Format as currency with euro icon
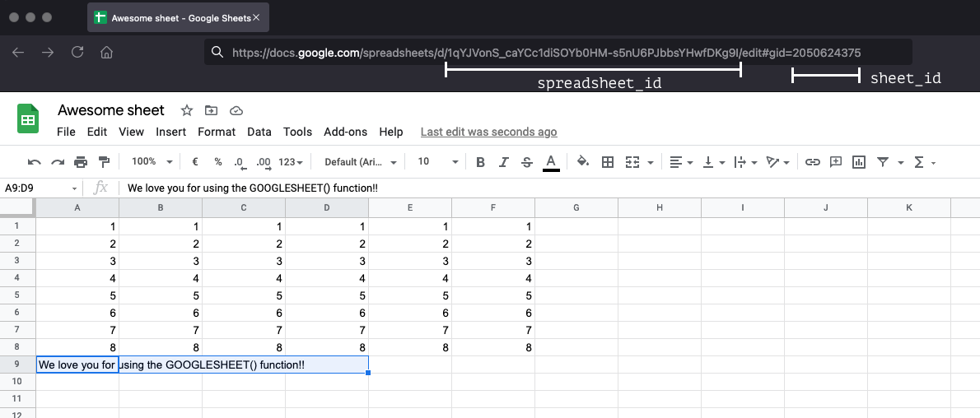Image resolution: width=980 pixels, height=418 pixels. (x=195, y=162)
